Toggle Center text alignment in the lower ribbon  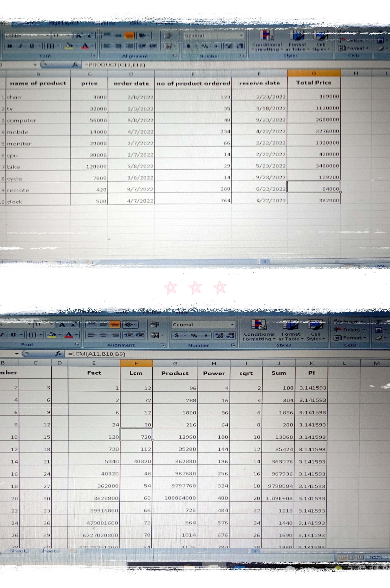103,335
